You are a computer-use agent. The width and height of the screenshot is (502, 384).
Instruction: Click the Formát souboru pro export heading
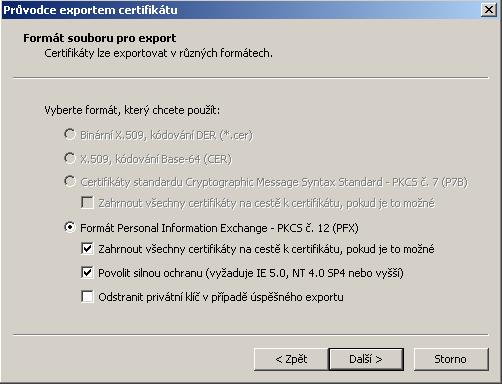tap(99, 38)
